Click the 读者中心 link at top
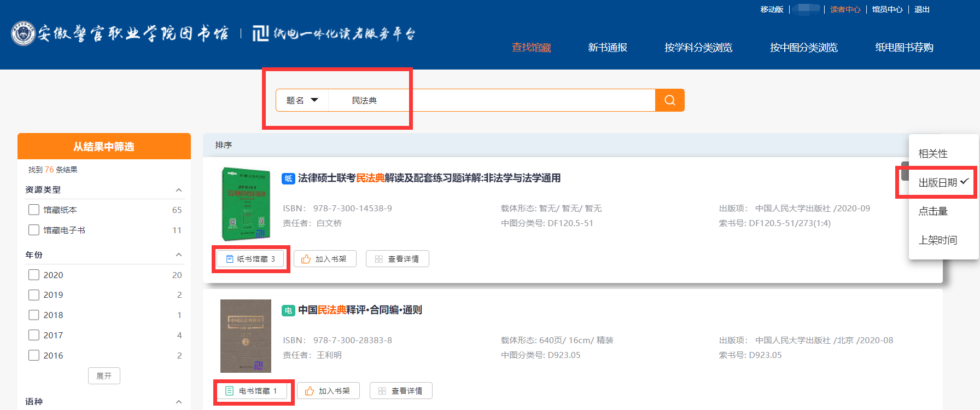This screenshot has width=980, height=410. click(845, 9)
